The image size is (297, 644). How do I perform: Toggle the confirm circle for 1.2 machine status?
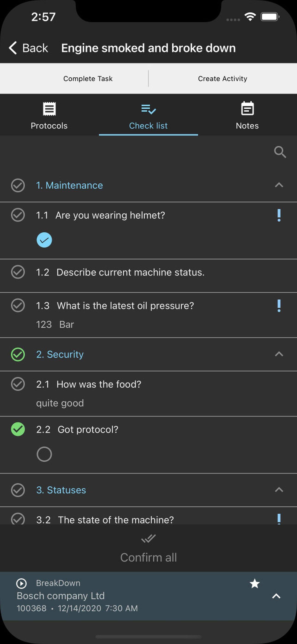(18, 272)
